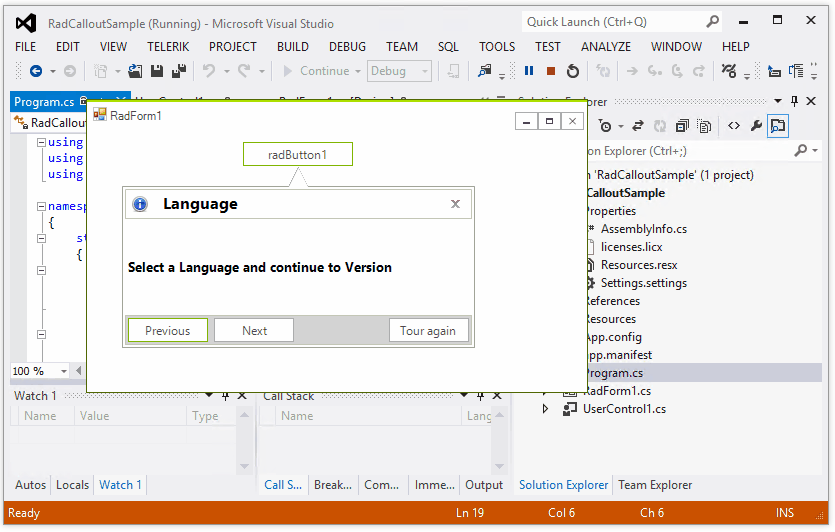Close the Language callout with the X
Viewport: 835px width, 532px height.
pyautogui.click(x=455, y=204)
